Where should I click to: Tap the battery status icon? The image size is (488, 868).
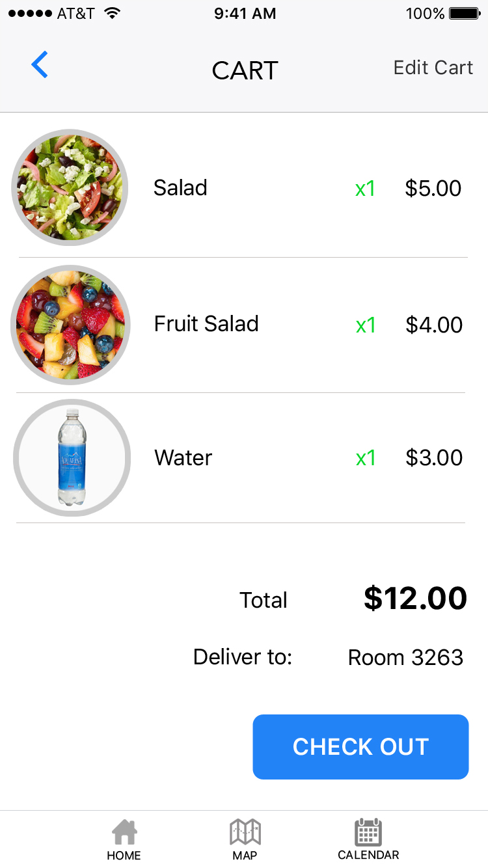(465, 14)
